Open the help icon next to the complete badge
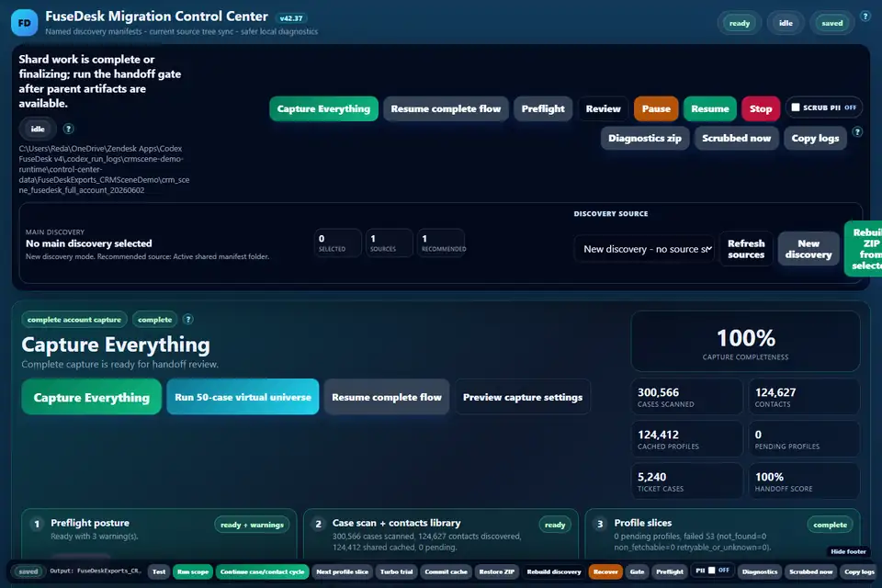Viewport: 882px width, 588px height. click(x=188, y=319)
